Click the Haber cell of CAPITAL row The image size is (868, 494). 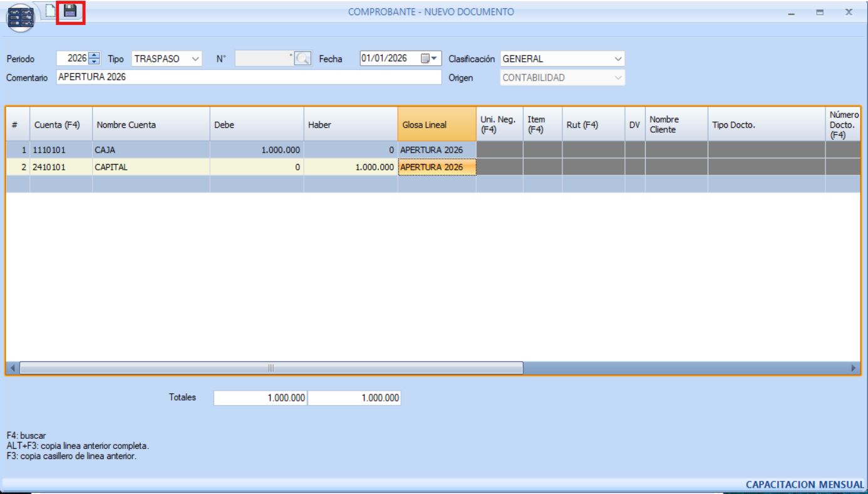(x=351, y=167)
